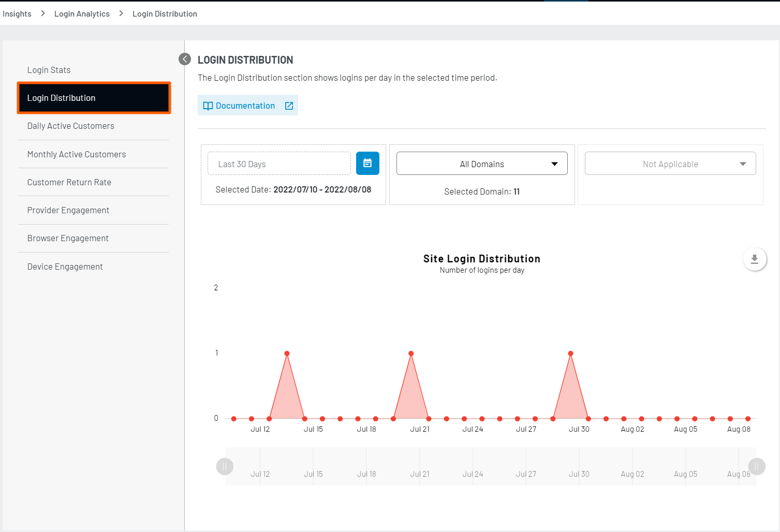Click the left handle of the timeline range slider
Screen dimensions: 780x532
pyautogui.click(x=225, y=466)
